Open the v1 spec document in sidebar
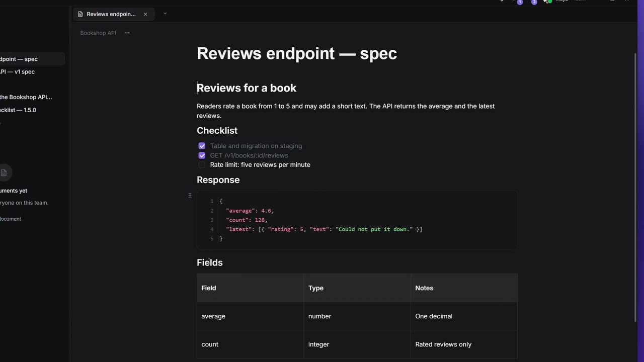This screenshot has width=644, height=362. pyautogui.click(x=18, y=72)
